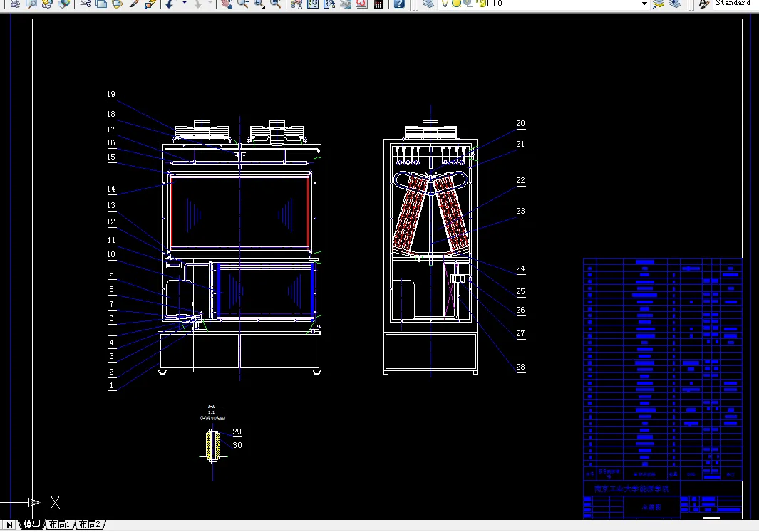Click the Zoom Previous icon

[x=275, y=4]
